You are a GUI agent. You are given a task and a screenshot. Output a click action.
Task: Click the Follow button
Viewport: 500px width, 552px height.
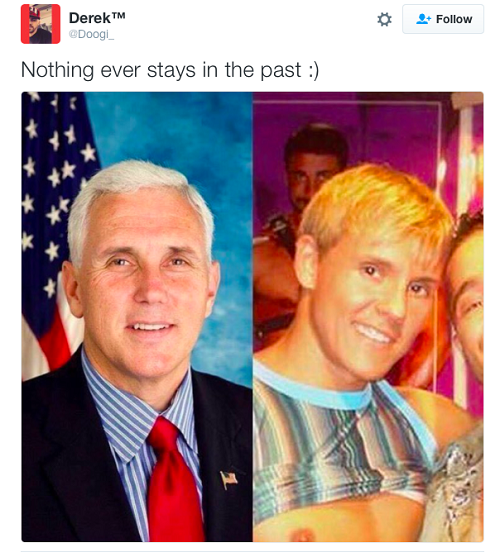click(443, 19)
